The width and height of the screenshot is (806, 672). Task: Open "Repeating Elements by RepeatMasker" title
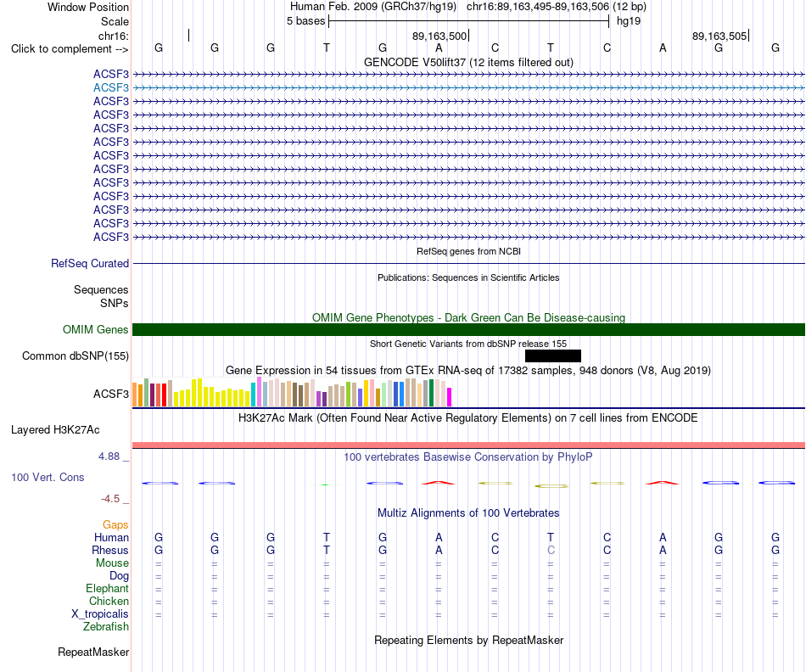click(x=468, y=640)
